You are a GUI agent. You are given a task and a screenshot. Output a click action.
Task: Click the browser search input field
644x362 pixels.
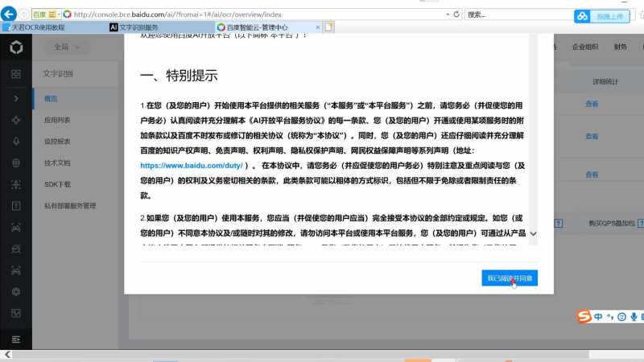pyautogui.click(x=518, y=14)
